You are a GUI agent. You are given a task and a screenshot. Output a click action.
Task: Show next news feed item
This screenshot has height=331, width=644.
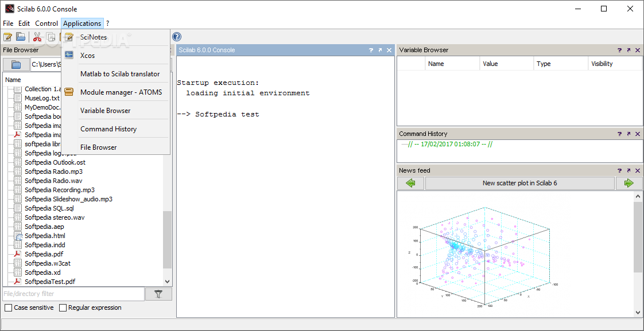pyautogui.click(x=629, y=183)
